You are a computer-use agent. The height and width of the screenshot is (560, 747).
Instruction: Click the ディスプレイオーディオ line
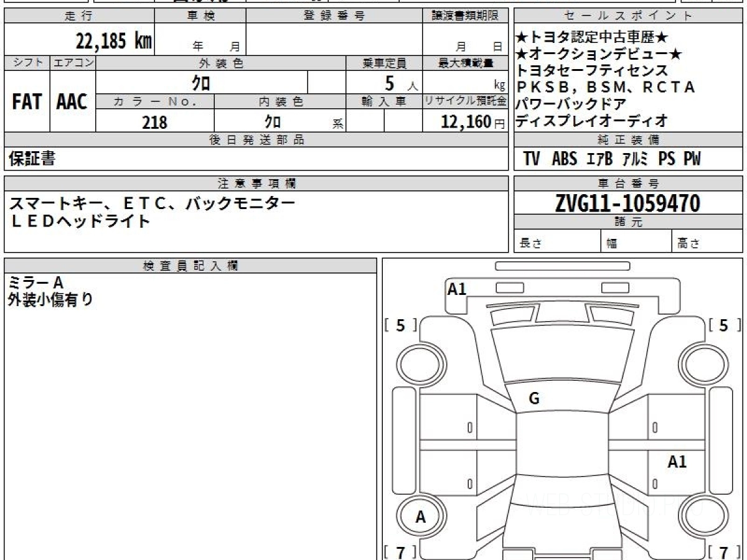[x=592, y=120]
